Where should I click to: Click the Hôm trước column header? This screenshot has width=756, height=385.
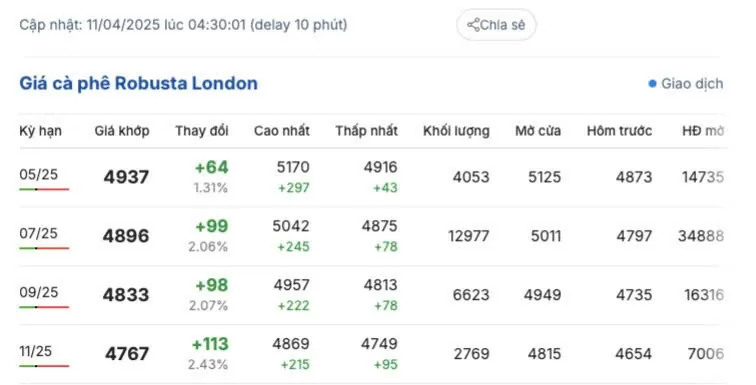(619, 131)
